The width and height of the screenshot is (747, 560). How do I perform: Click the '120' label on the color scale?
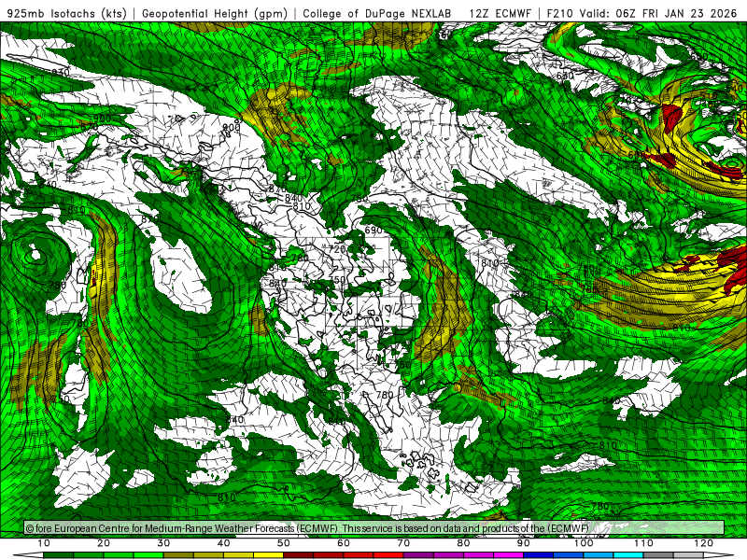(704, 543)
